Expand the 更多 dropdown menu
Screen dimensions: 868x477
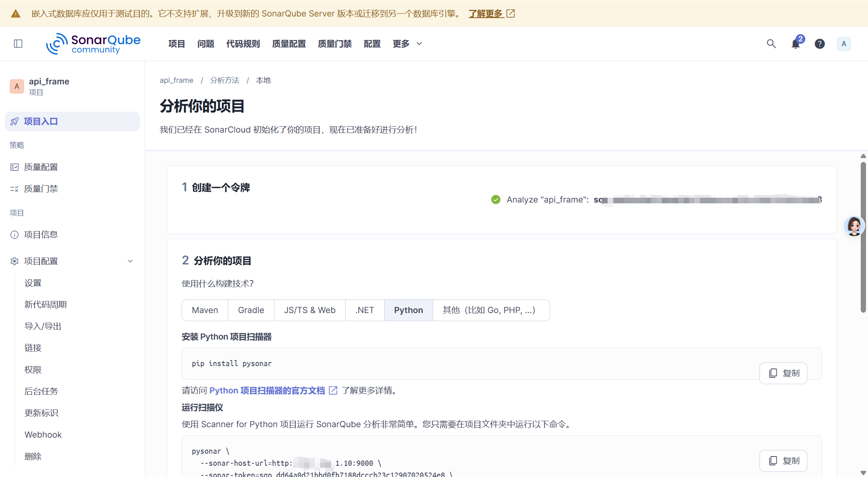(x=407, y=44)
